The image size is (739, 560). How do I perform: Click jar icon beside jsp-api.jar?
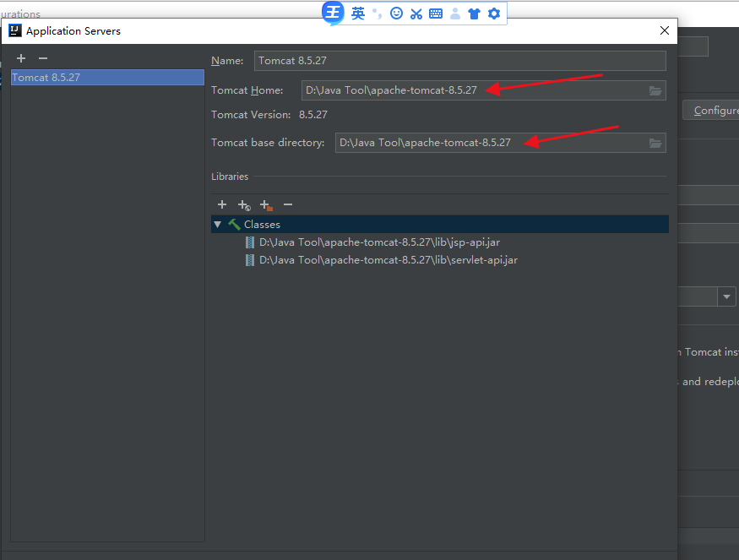coord(250,242)
